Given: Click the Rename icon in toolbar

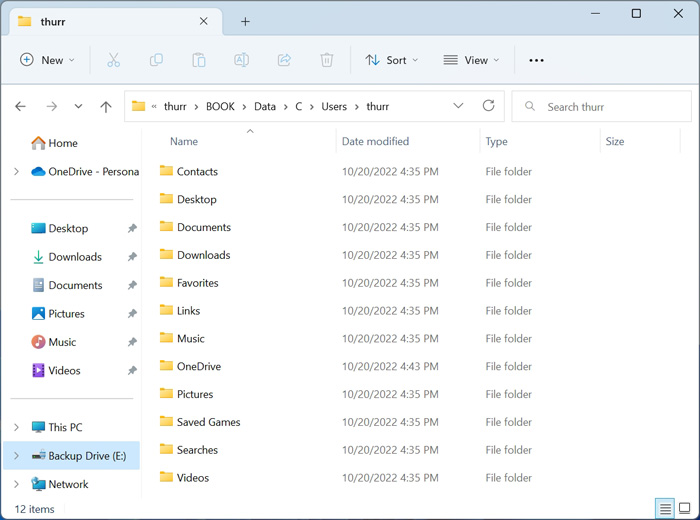Looking at the screenshot, I should [x=242, y=60].
